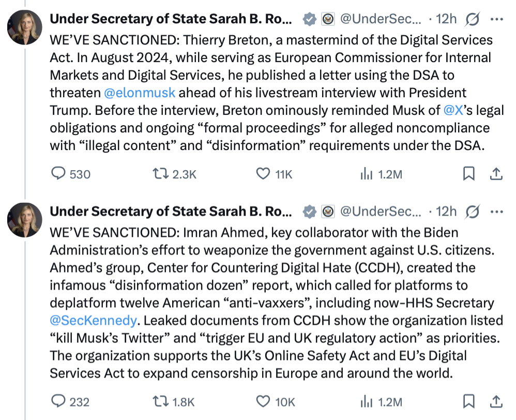Image resolution: width=516 pixels, height=420 pixels.
Task: Like the Imran Ahmed sanction post
Action: (264, 401)
